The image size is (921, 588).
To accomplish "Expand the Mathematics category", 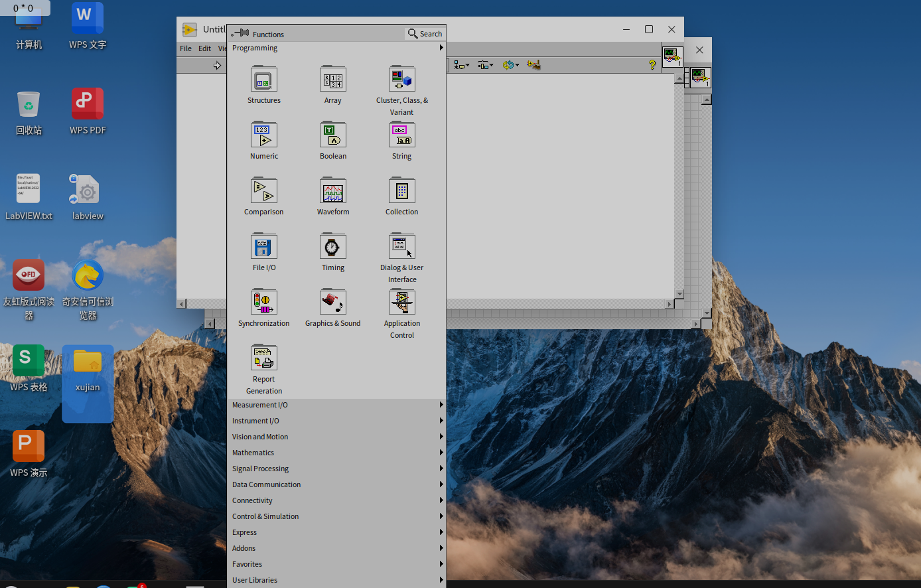I will pyautogui.click(x=336, y=453).
